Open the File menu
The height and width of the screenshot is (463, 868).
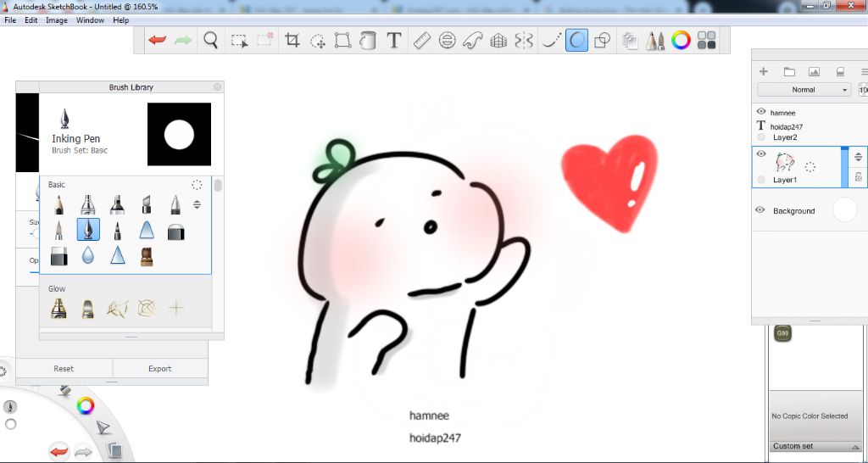click(x=10, y=20)
